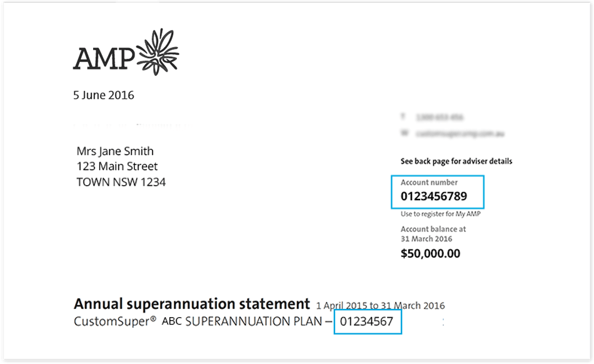
Task: Click Use to register for My AMP
Action: coord(441,214)
